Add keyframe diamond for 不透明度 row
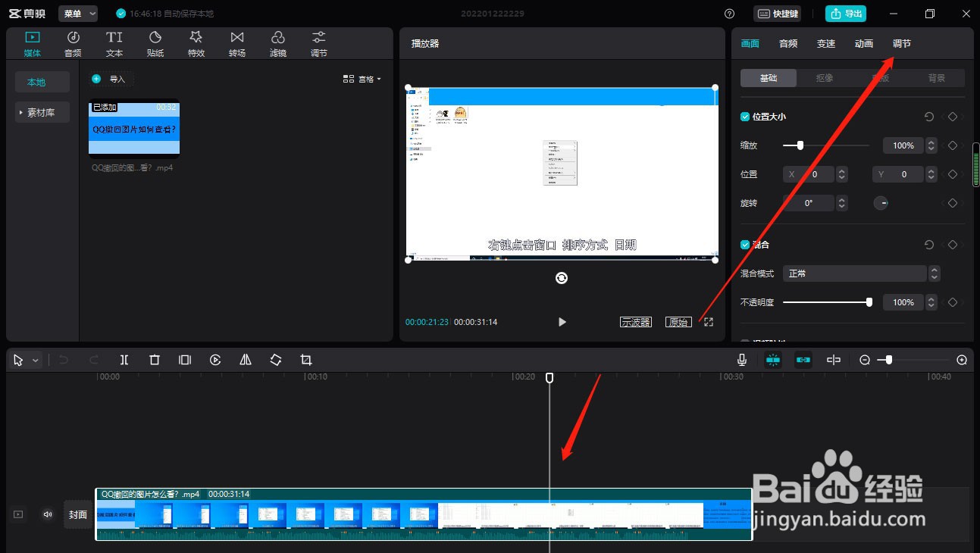 953,302
